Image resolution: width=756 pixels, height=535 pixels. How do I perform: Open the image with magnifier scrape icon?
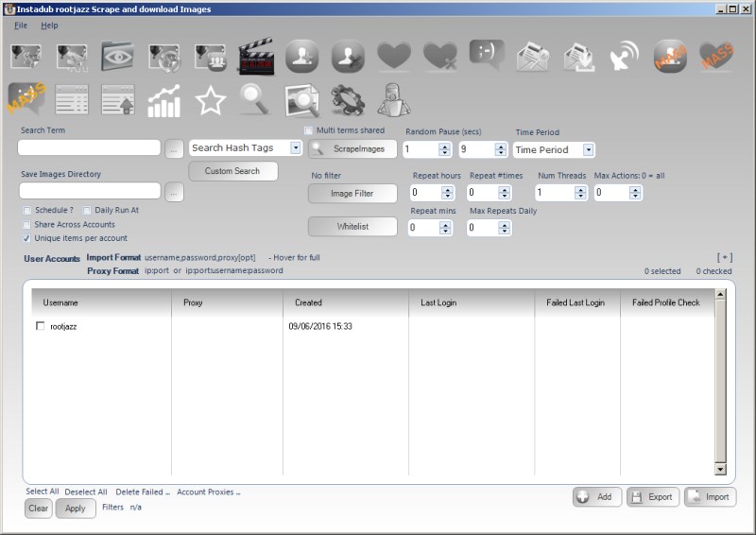(301, 100)
